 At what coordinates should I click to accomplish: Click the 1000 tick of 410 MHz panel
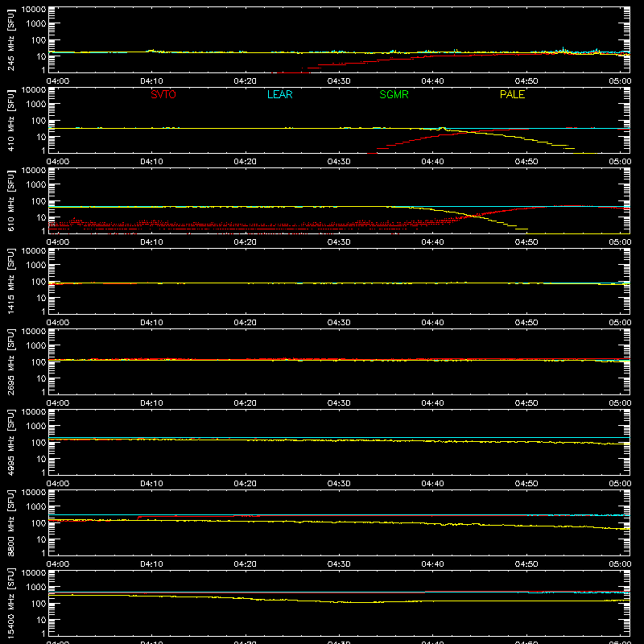coord(36,105)
